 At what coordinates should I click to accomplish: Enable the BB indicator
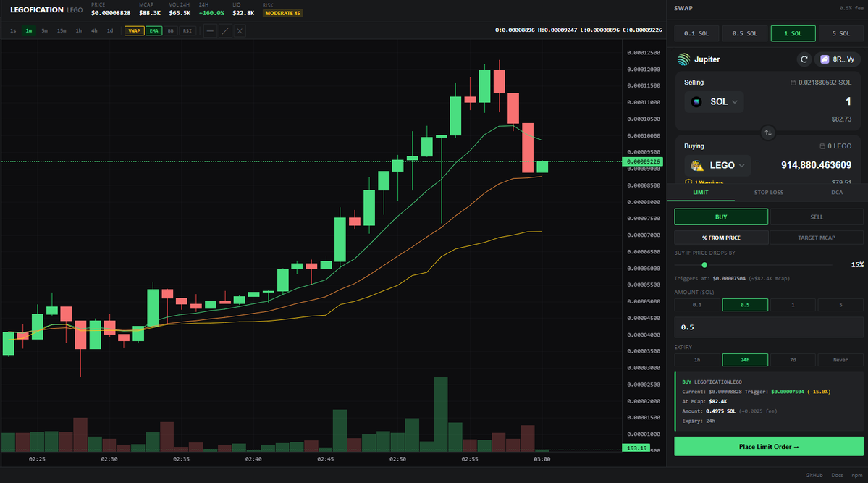(171, 31)
